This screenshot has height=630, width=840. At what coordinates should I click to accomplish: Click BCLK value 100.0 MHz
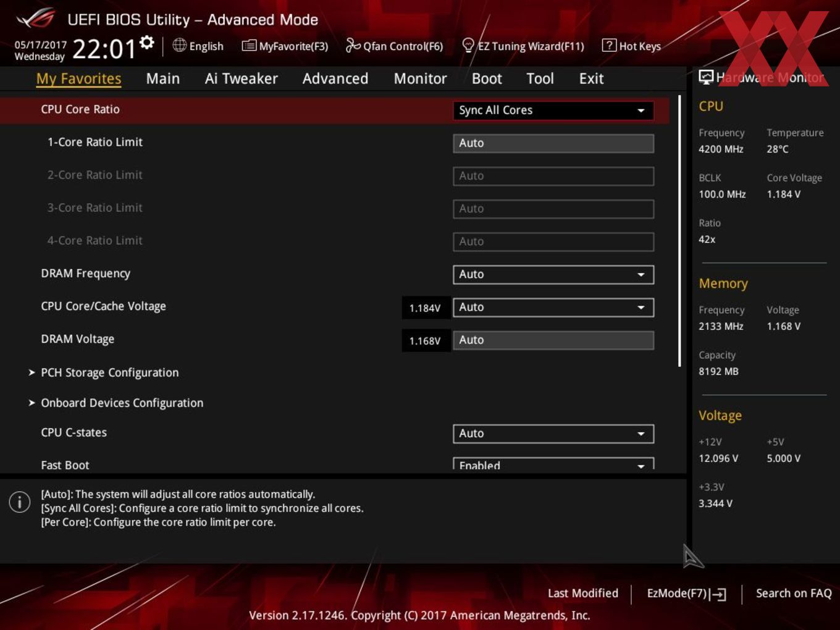pyautogui.click(x=722, y=194)
